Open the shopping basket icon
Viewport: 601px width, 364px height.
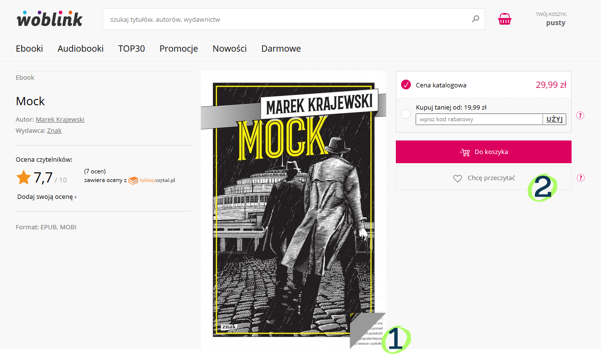[504, 19]
